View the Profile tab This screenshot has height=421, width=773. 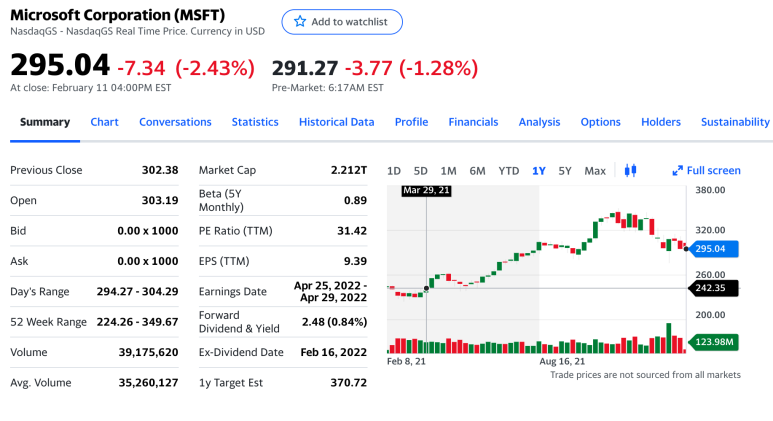coord(411,122)
